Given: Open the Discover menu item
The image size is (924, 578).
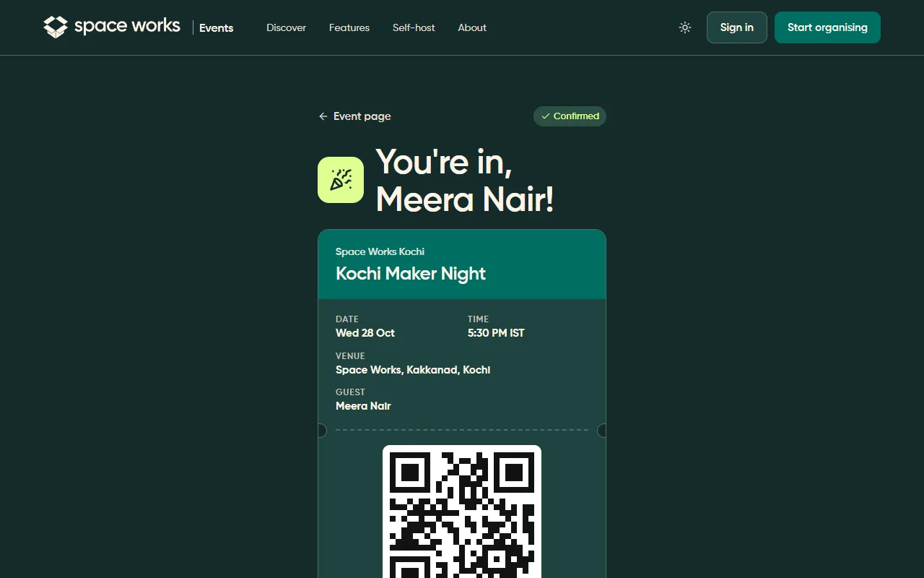Looking at the screenshot, I should point(286,27).
